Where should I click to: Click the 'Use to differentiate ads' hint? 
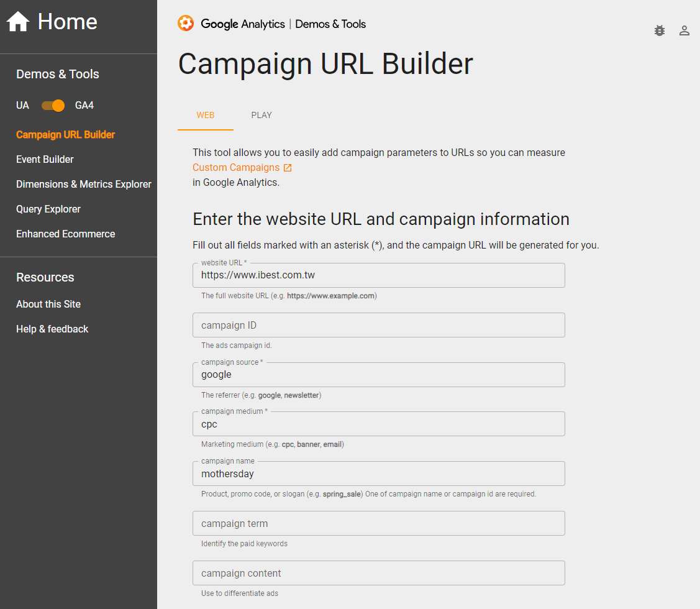coord(240,593)
